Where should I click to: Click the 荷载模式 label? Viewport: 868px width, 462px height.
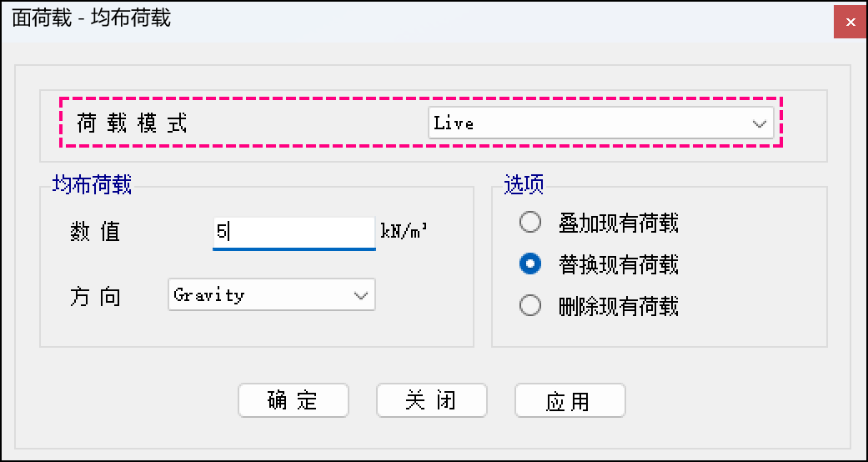(132, 123)
